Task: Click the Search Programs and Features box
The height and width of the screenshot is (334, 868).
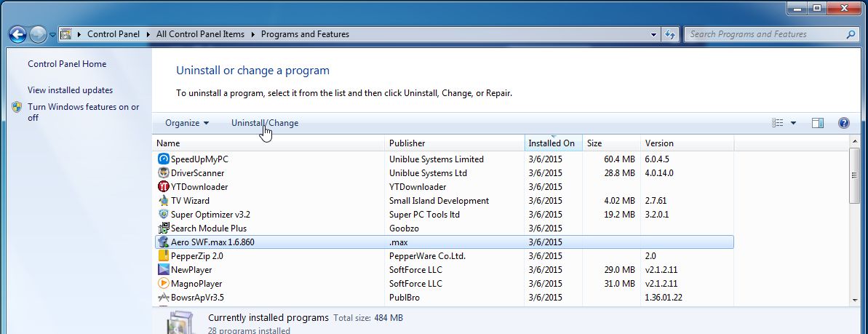Action: click(764, 34)
